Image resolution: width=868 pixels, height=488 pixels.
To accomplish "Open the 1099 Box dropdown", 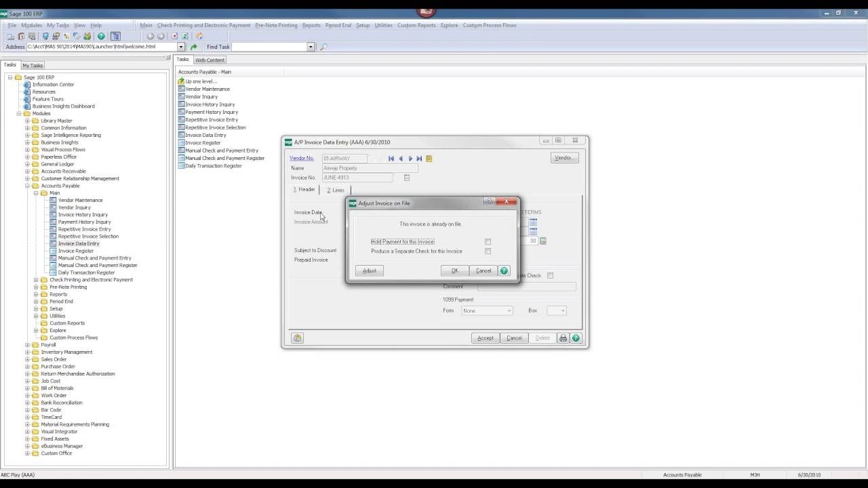I will pyautogui.click(x=562, y=310).
